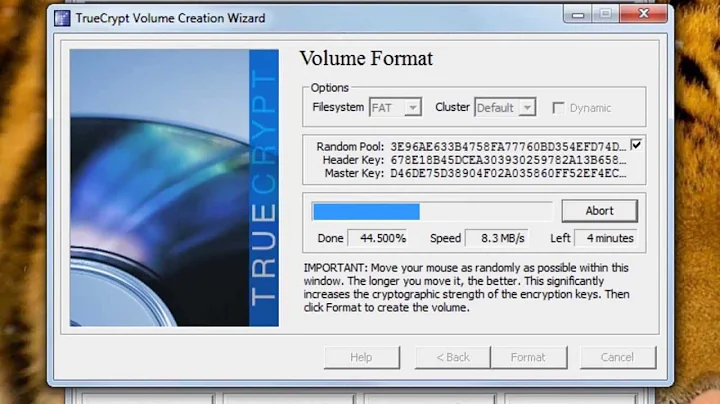This screenshot has width=720, height=404.
Task: Click the Volume Format heading
Action: click(366, 58)
